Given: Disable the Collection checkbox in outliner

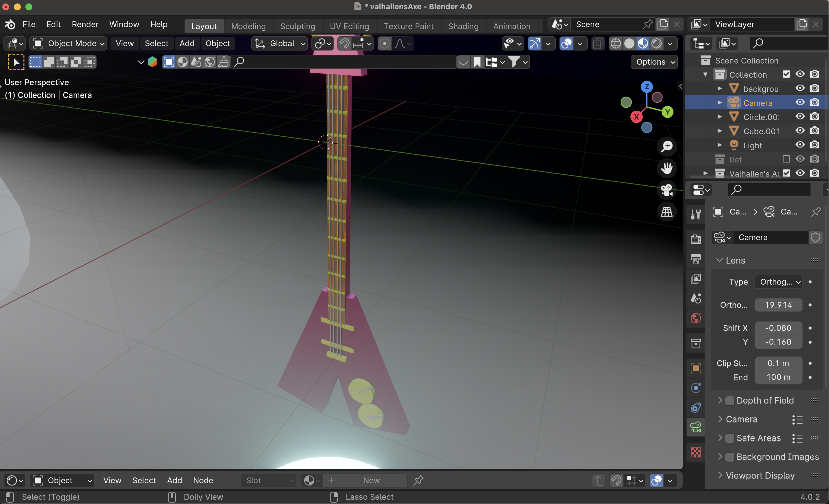Looking at the screenshot, I should pos(786,74).
